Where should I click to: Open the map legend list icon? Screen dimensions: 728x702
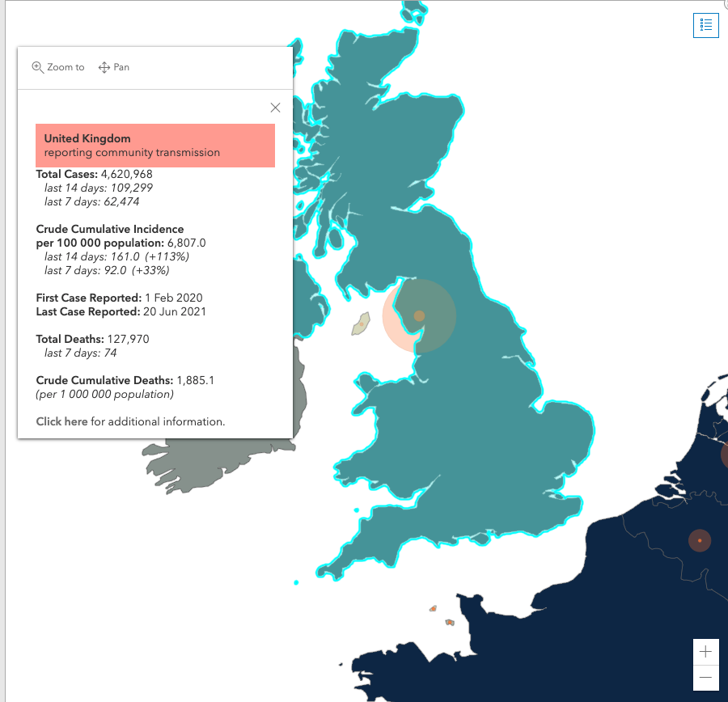[x=705, y=25]
